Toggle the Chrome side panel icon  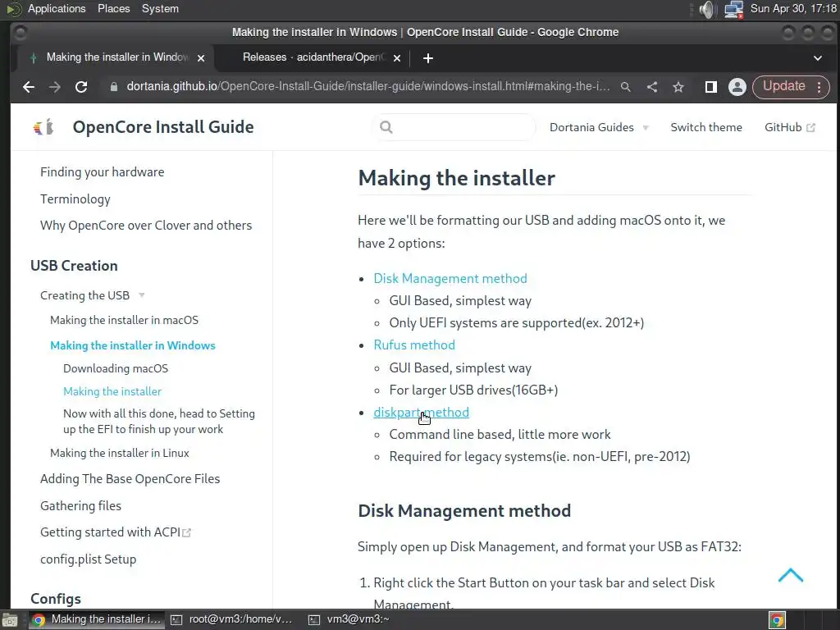coord(711,87)
